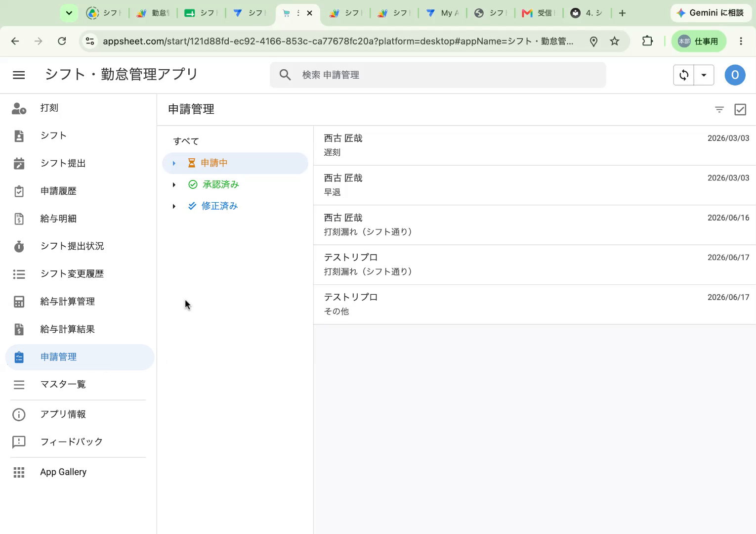Switch to the '4. シ' tab

click(587, 13)
